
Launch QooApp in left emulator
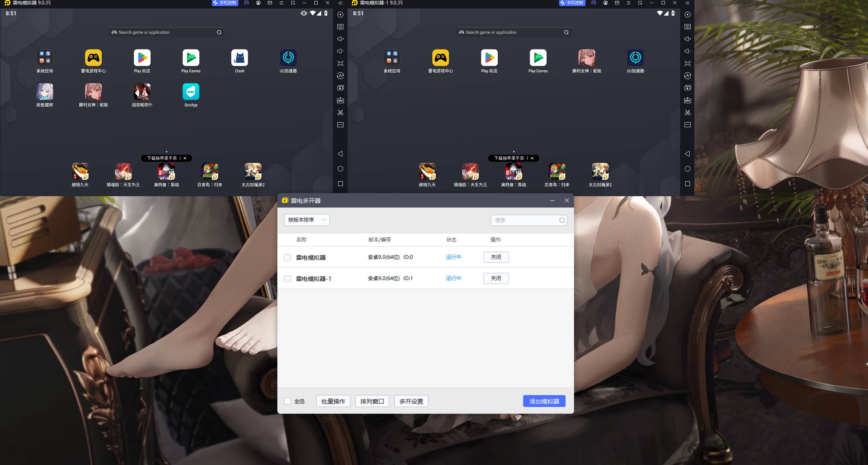[191, 92]
